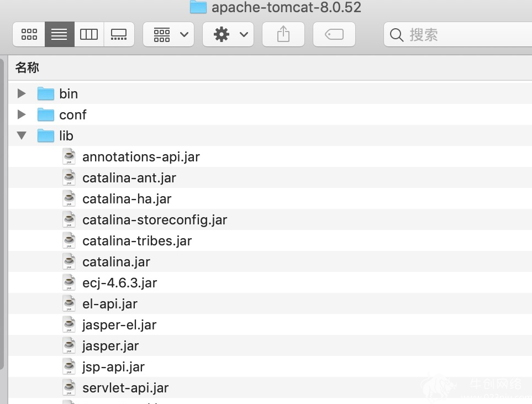
Task: Click the catalina-ant.jar file icon
Action: (69, 178)
